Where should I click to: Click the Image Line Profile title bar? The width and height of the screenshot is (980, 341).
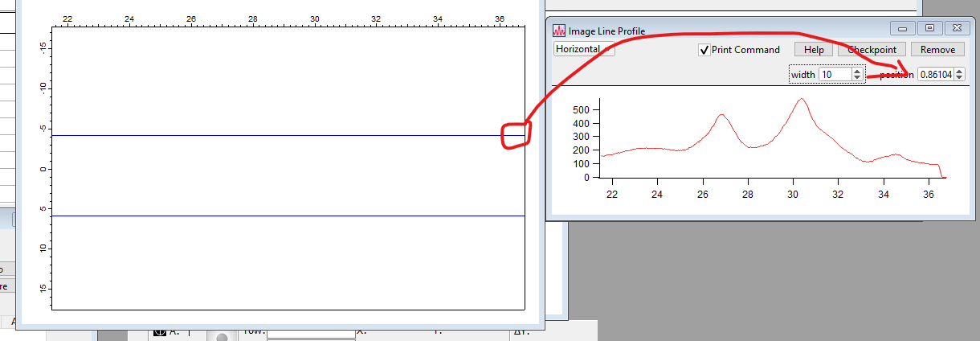click(x=723, y=31)
